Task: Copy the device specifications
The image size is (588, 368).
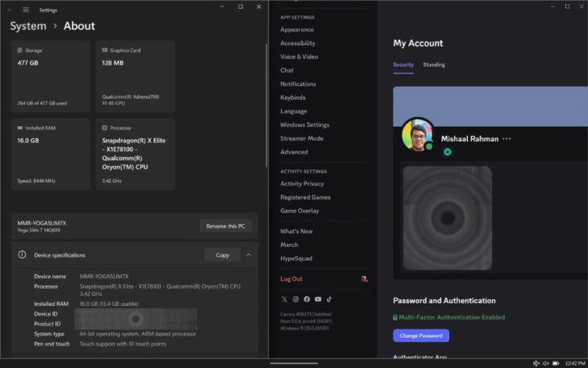Action: (222, 255)
